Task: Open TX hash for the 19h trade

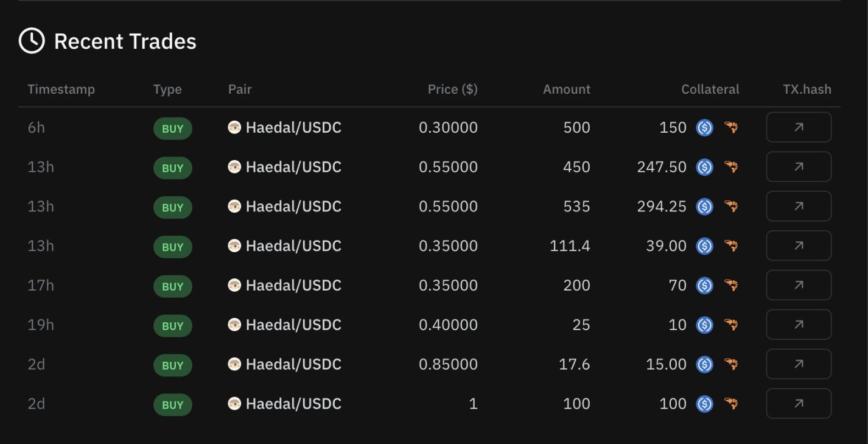Action: (798, 325)
